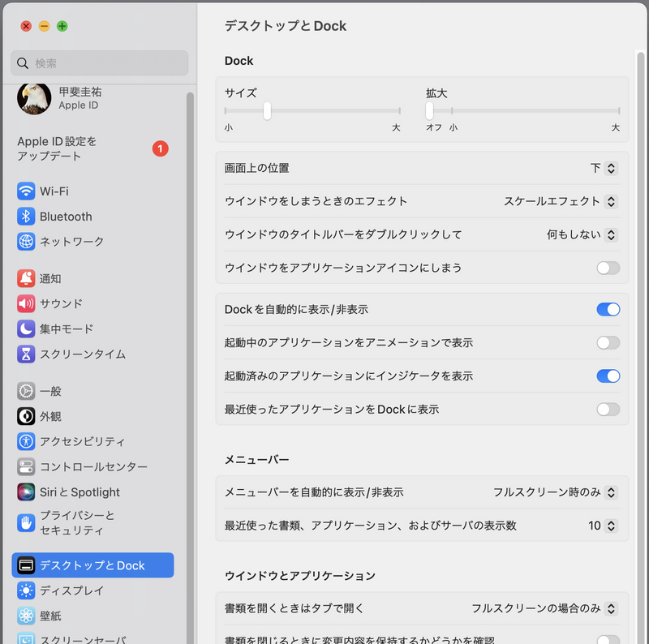This screenshot has width=649, height=644.
Task: Click the 外観 appearance icon
Action: 26,416
